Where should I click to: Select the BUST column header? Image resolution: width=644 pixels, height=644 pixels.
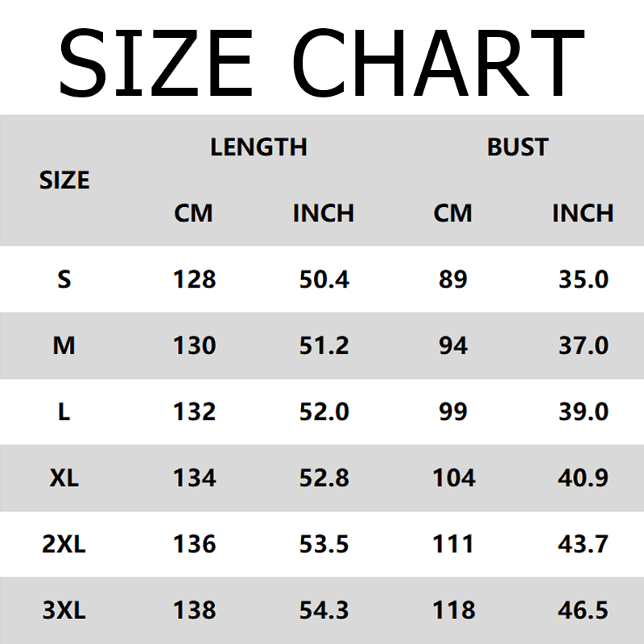(518, 147)
